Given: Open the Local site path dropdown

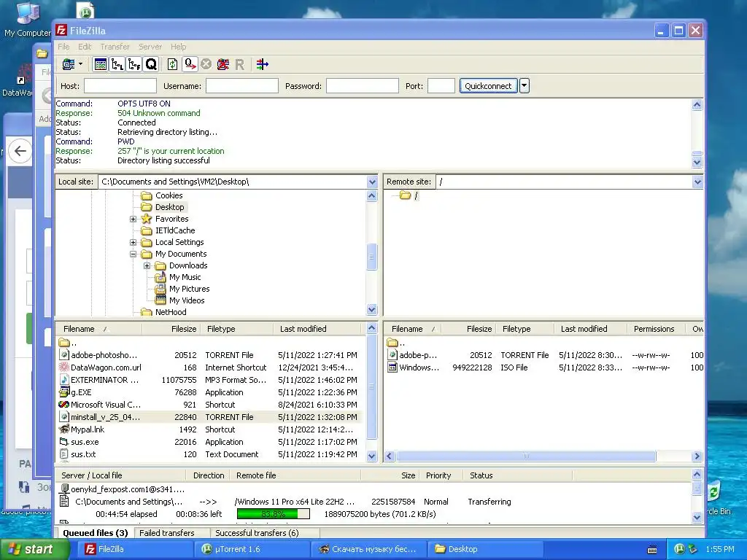Looking at the screenshot, I should tap(372, 182).
